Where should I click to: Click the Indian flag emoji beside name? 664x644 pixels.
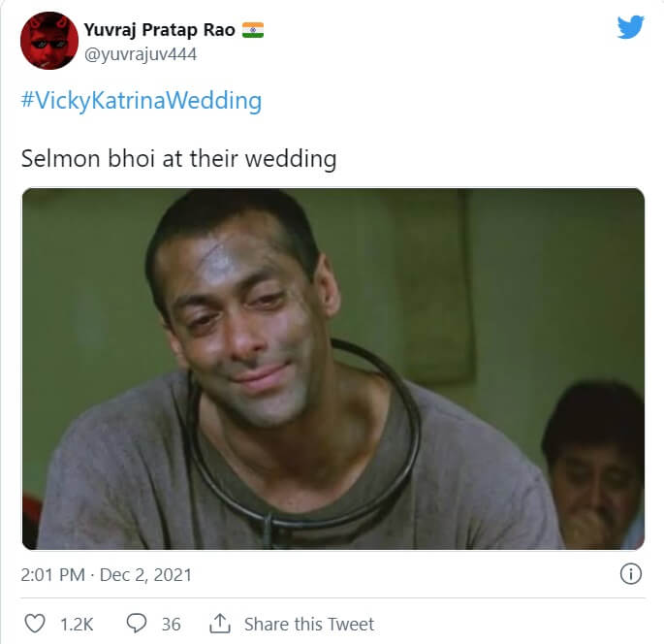click(x=253, y=30)
